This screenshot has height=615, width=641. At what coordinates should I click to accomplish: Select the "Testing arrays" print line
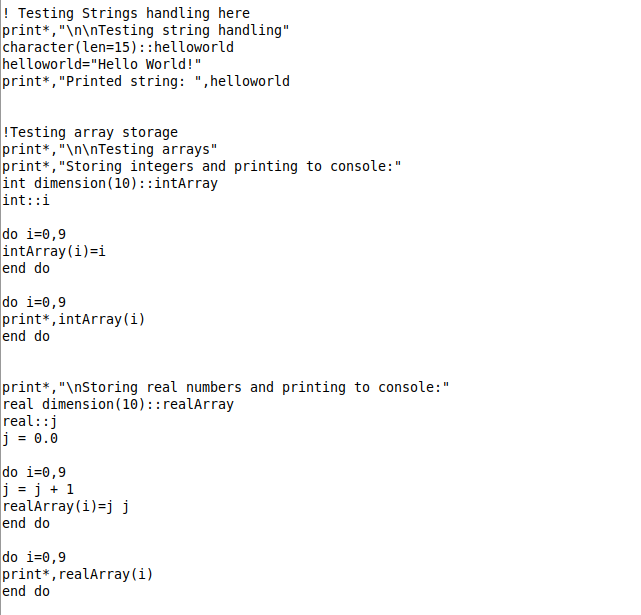pyautogui.click(x=116, y=149)
